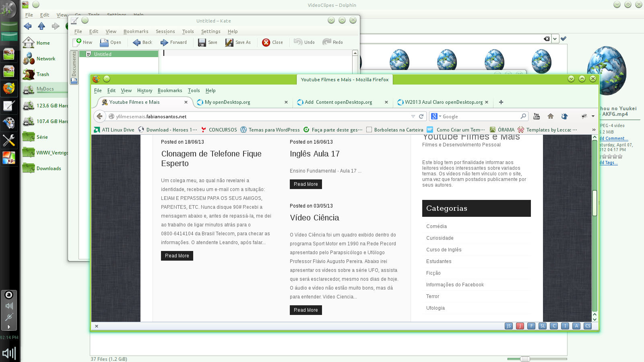Click the JS status bar icon in Firefox
This screenshot has width=644, height=362.
(x=509, y=326)
